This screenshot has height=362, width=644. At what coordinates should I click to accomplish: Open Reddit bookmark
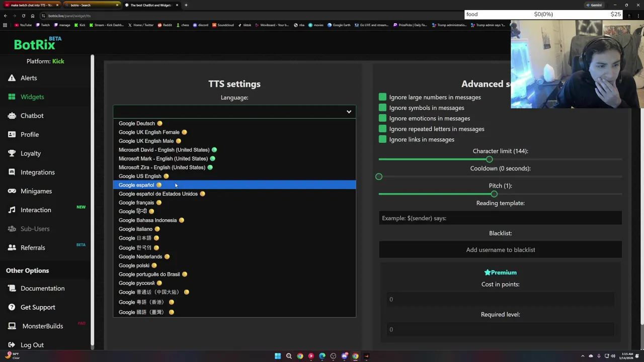pyautogui.click(x=165, y=25)
